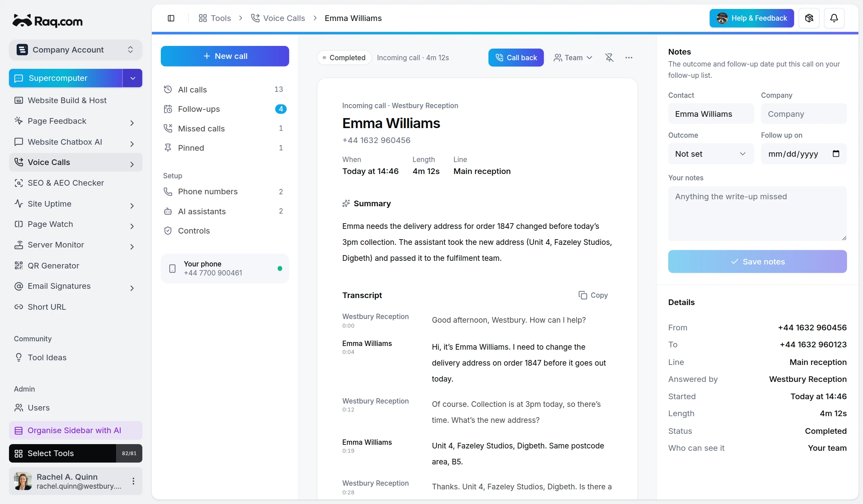Expand the Supercomputer dropdown arrow

pyautogui.click(x=133, y=78)
